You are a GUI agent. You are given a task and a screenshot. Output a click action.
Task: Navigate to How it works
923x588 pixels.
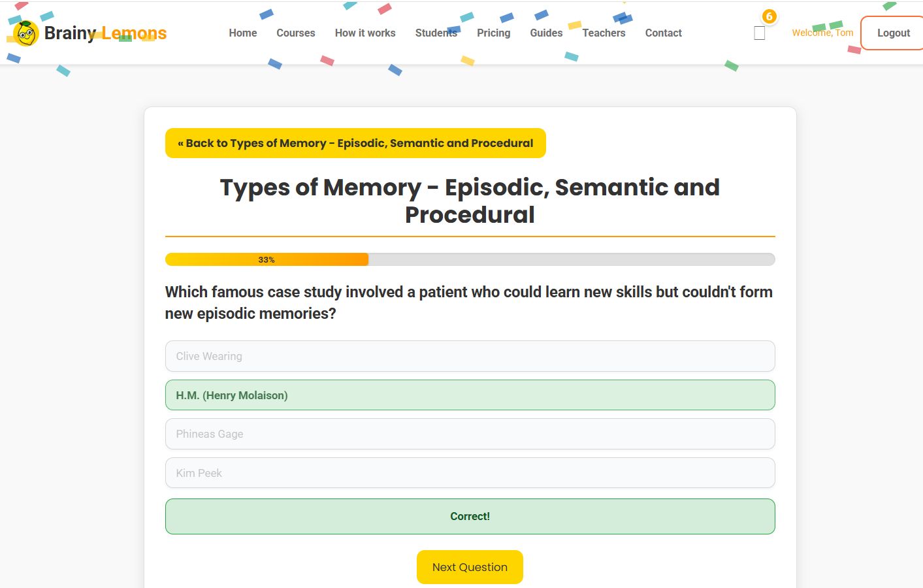tap(364, 33)
